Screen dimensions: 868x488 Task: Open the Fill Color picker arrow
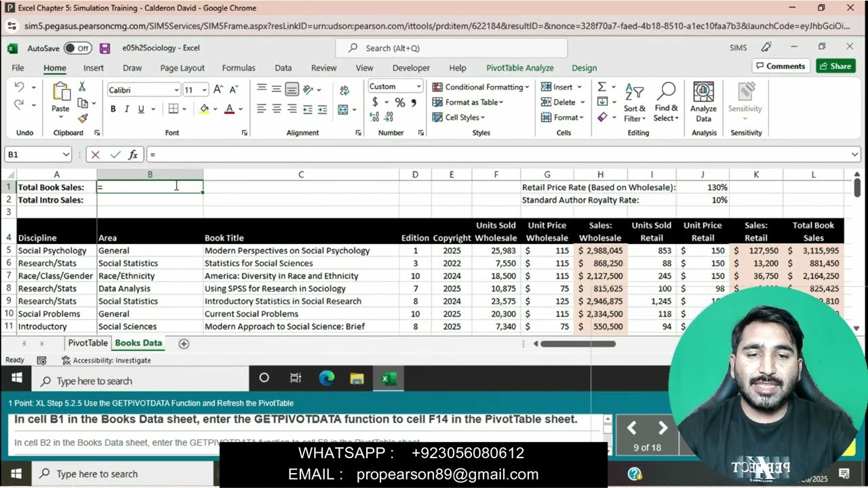(215, 109)
